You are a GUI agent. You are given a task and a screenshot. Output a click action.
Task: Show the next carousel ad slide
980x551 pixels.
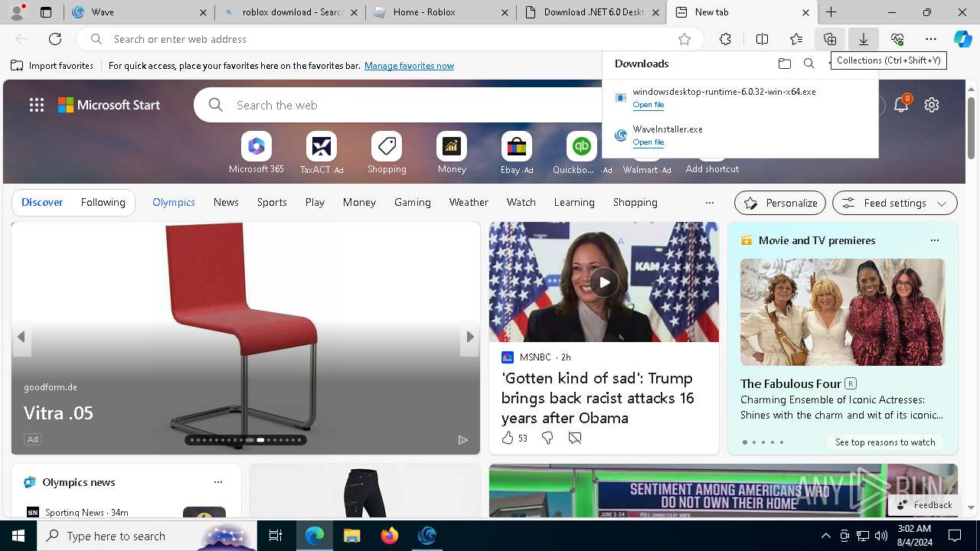pyautogui.click(x=469, y=337)
